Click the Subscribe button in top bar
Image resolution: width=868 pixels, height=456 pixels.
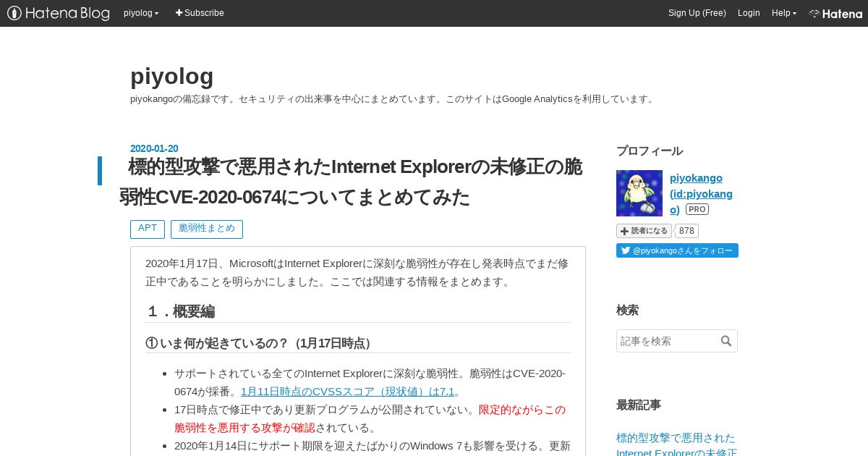(x=200, y=13)
